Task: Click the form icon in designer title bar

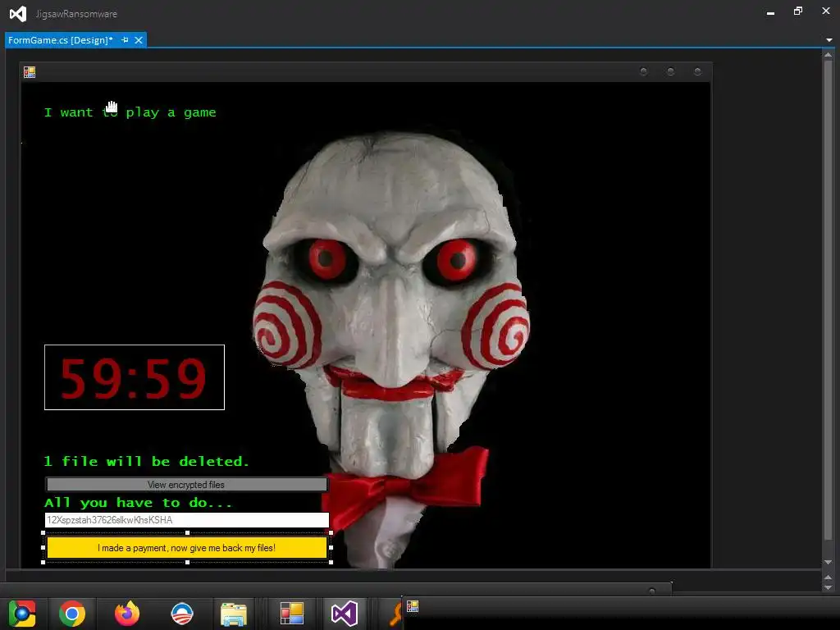Action: 30,72
